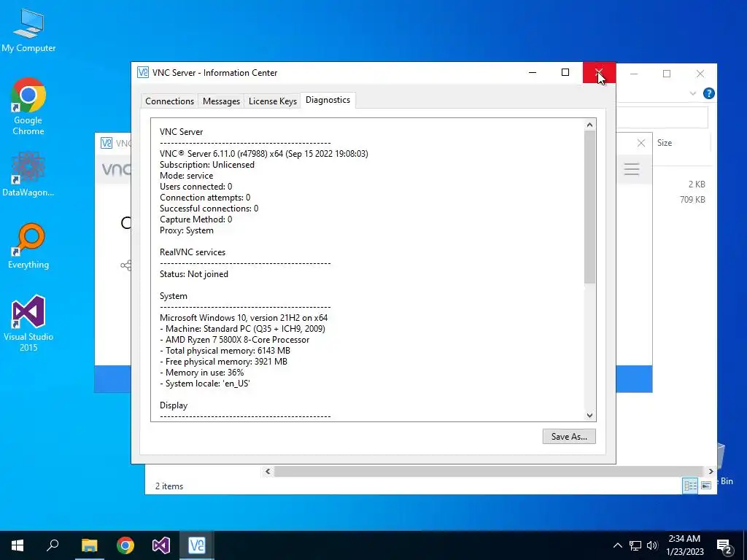The height and width of the screenshot is (560, 747).
Task: Click VNC logo in Information Center title bar
Action: pyautogui.click(x=143, y=72)
